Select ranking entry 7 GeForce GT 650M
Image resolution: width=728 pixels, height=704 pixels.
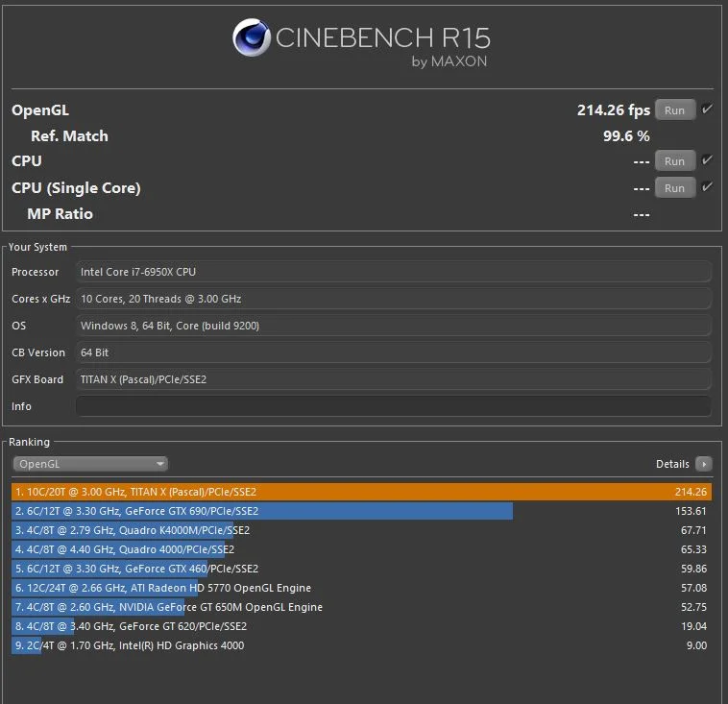tap(362, 607)
